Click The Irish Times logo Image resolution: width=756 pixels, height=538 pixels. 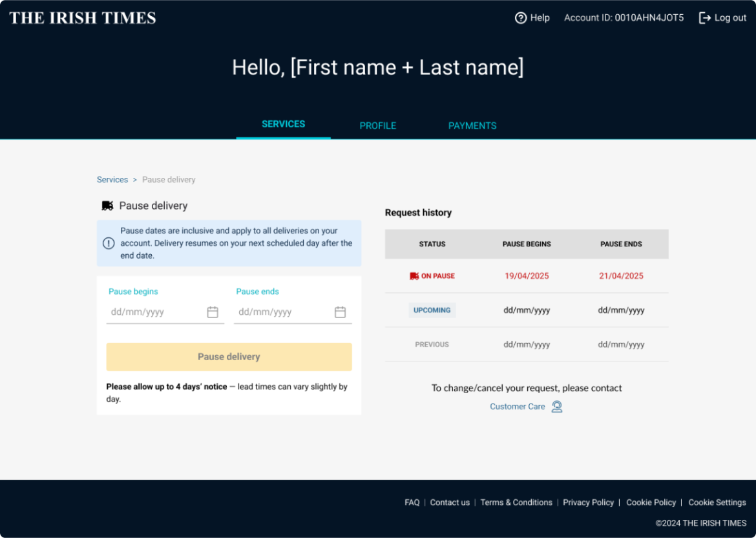click(83, 18)
